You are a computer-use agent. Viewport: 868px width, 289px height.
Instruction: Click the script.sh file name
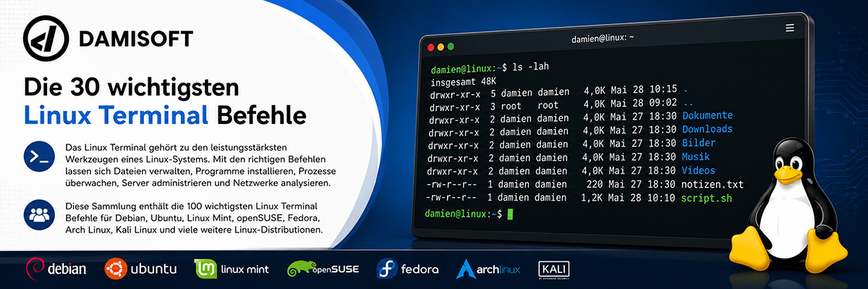coord(707,198)
